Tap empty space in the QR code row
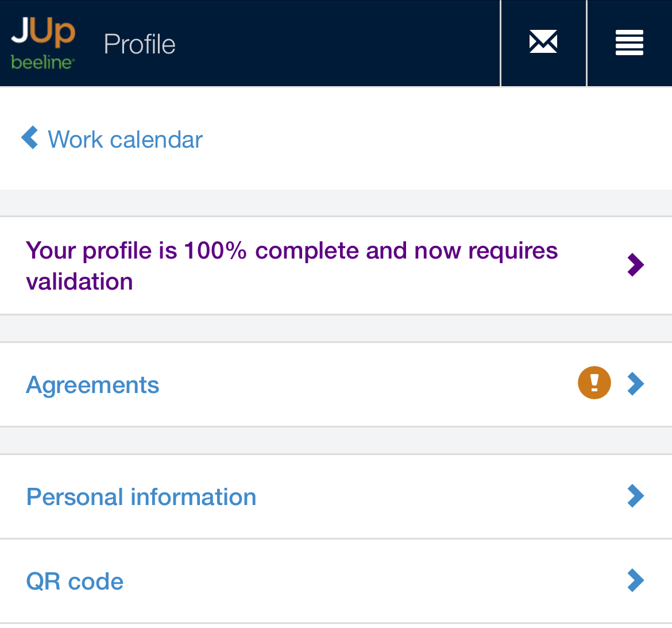The height and width of the screenshot is (628, 672). coord(368,581)
